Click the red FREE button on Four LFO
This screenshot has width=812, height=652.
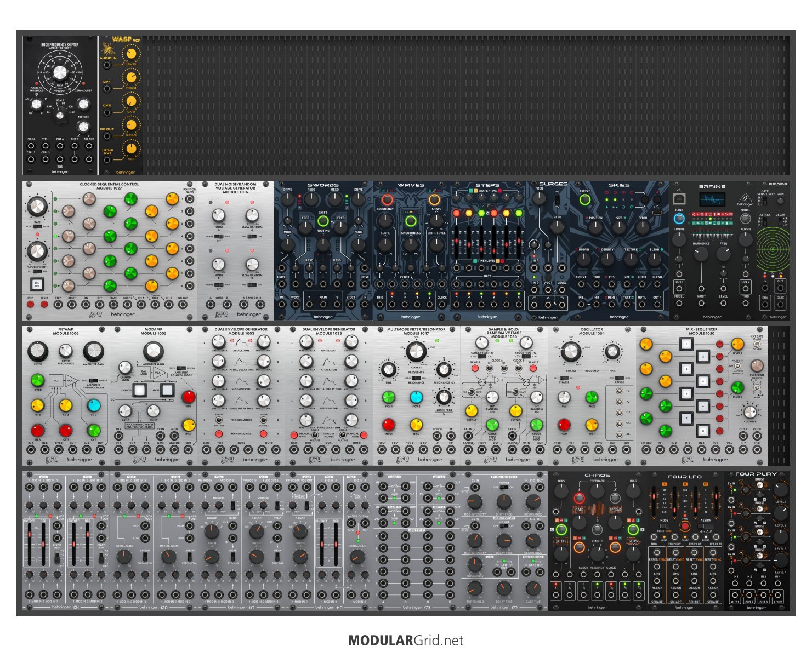coord(684,527)
